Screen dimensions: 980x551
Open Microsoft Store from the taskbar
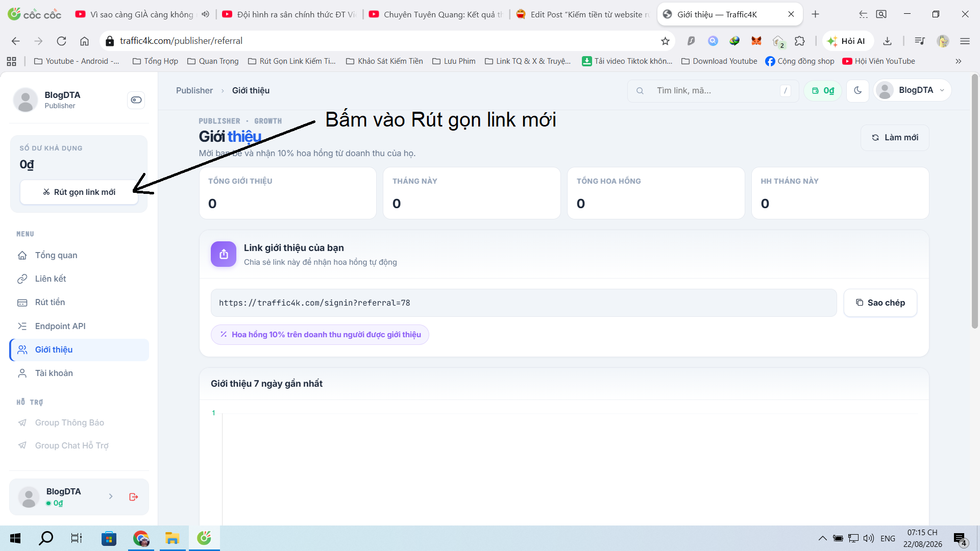click(109, 538)
